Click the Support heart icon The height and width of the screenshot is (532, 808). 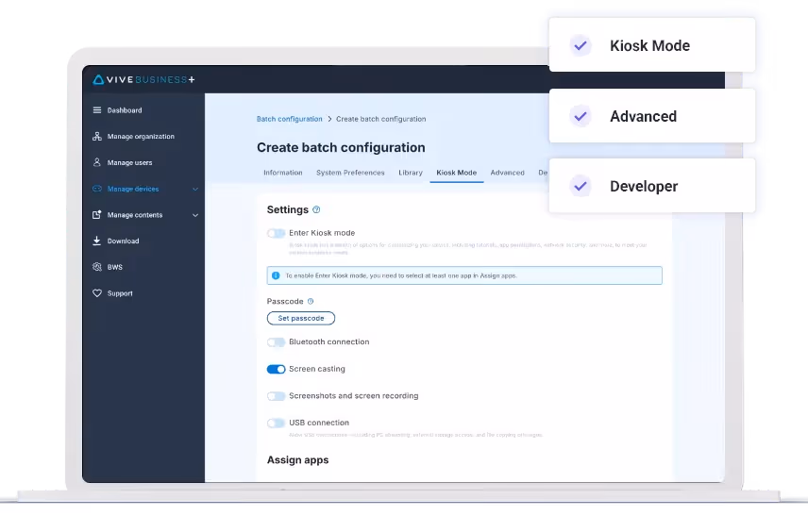click(x=97, y=293)
